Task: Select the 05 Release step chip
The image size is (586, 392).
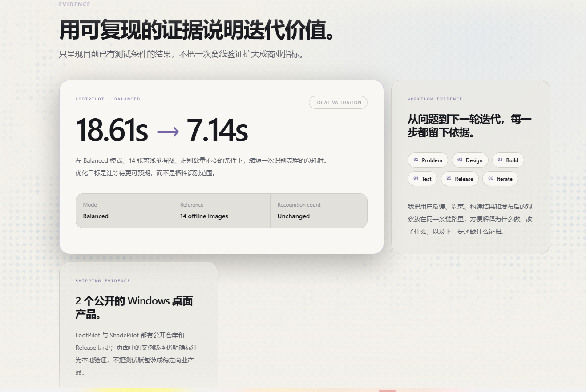Action: pyautogui.click(x=460, y=179)
